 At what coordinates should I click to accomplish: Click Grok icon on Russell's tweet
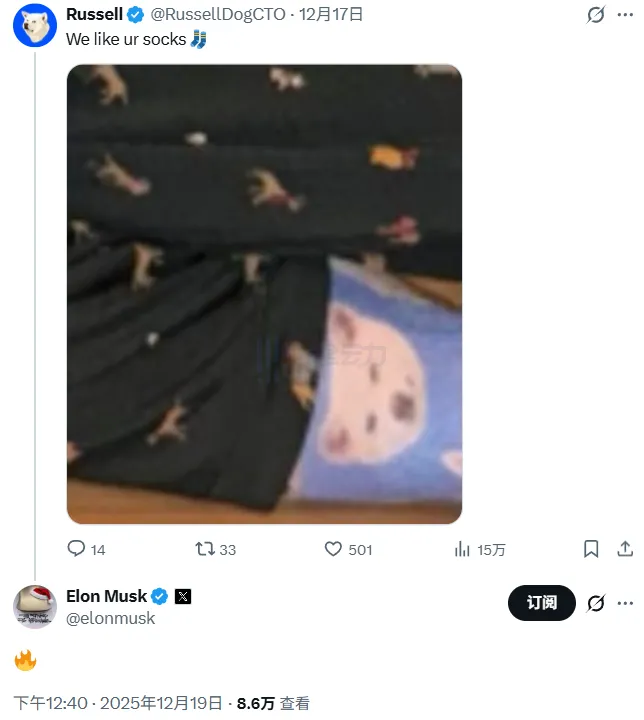point(596,15)
